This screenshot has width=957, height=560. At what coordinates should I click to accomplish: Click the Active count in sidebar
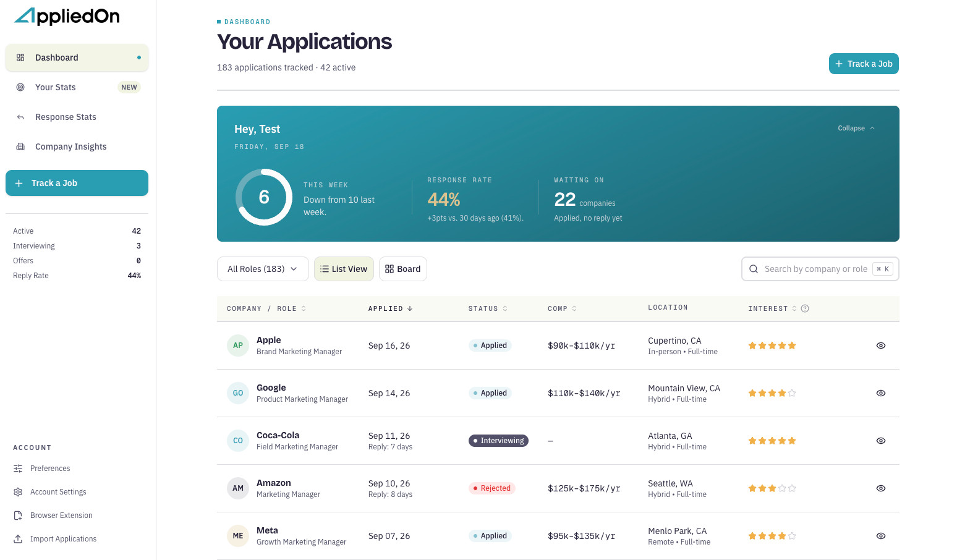(x=137, y=231)
